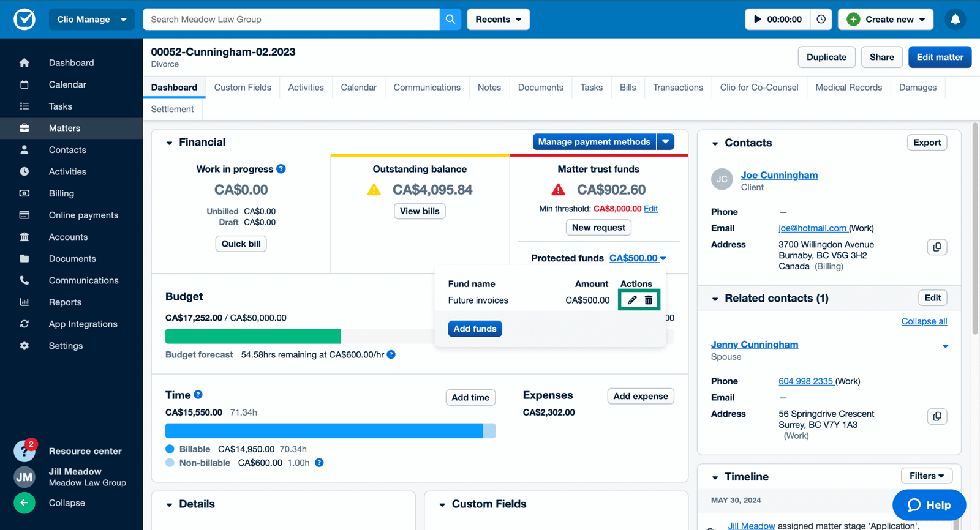The height and width of the screenshot is (530, 980).
Task: Click the Time section help icon
Action: (x=198, y=395)
